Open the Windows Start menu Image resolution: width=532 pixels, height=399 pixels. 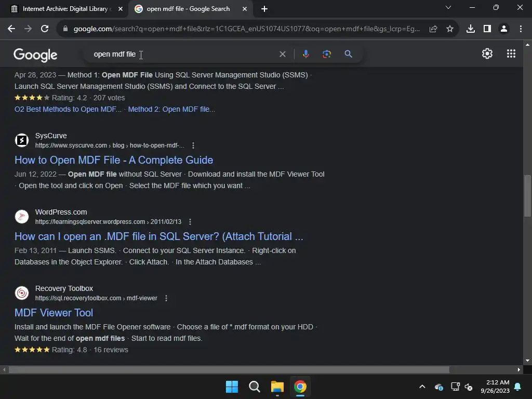click(x=232, y=387)
